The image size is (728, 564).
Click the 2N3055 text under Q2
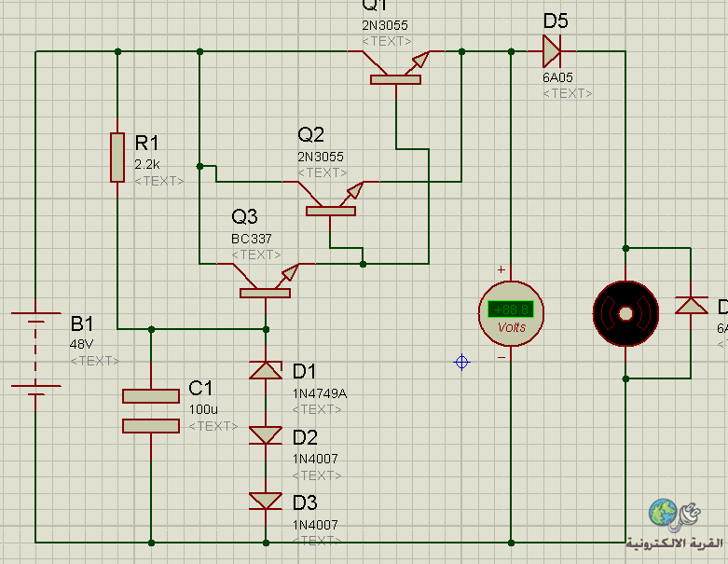(321, 157)
